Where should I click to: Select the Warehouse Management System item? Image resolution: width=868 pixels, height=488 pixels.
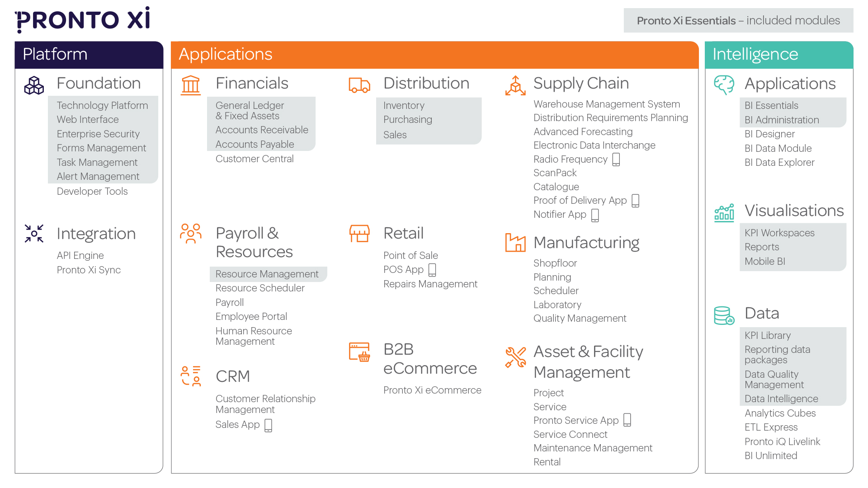click(x=607, y=104)
